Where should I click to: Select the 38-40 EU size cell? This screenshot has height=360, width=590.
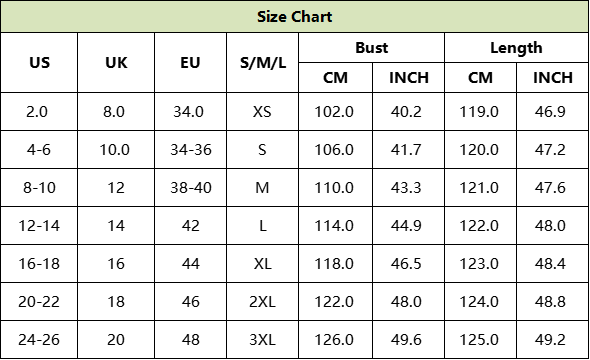(x=190, y=188)
